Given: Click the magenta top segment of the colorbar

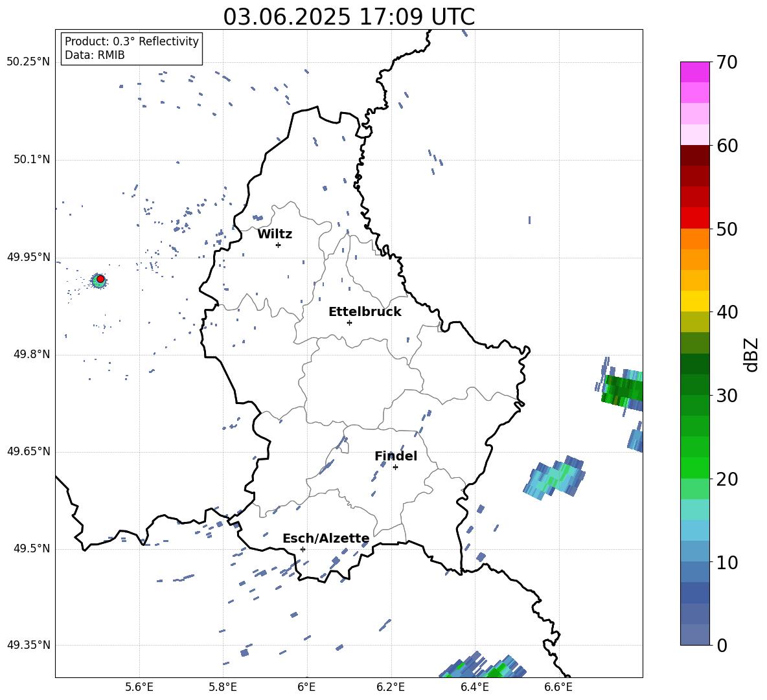Looking at the screenshot, I should (695, 72).
